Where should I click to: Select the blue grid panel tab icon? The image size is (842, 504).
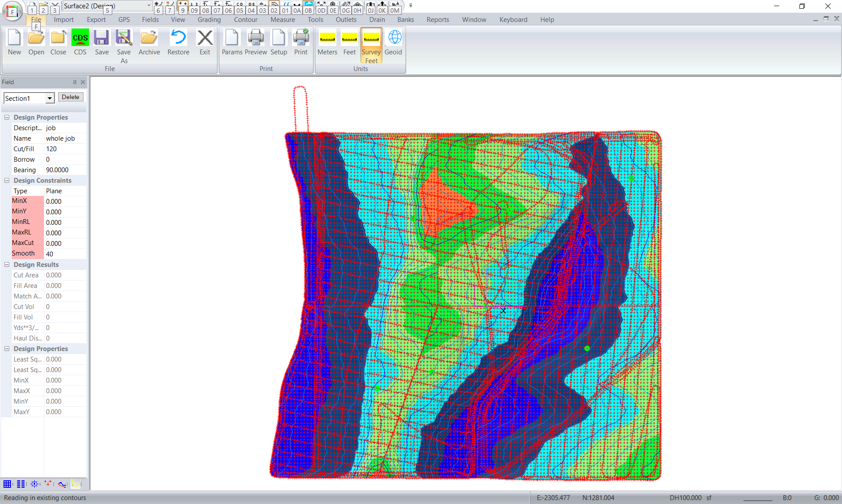[x=7, y=484]
